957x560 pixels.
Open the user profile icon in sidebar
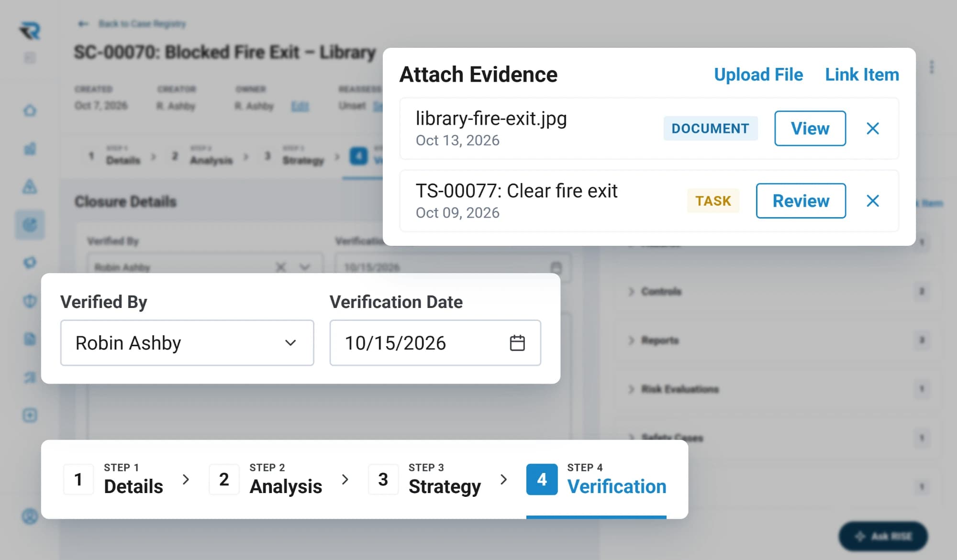[x=30, y=516]
